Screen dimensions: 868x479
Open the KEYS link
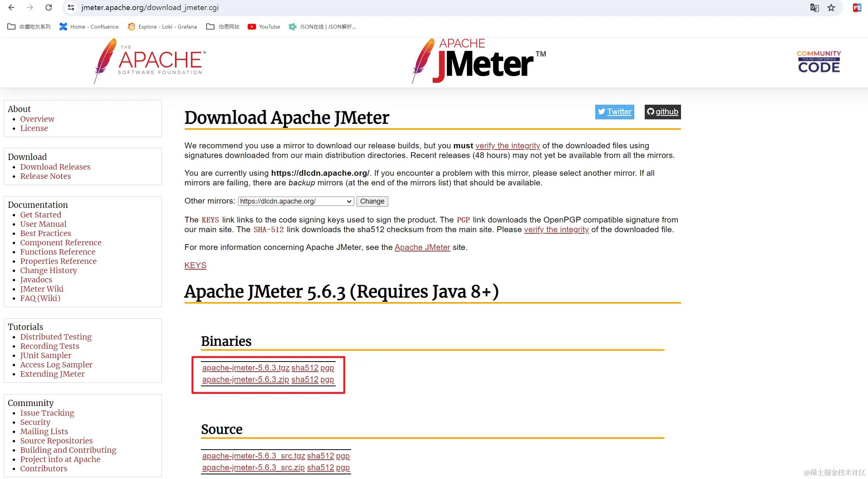pyautogui.click(x=195, y=265)
